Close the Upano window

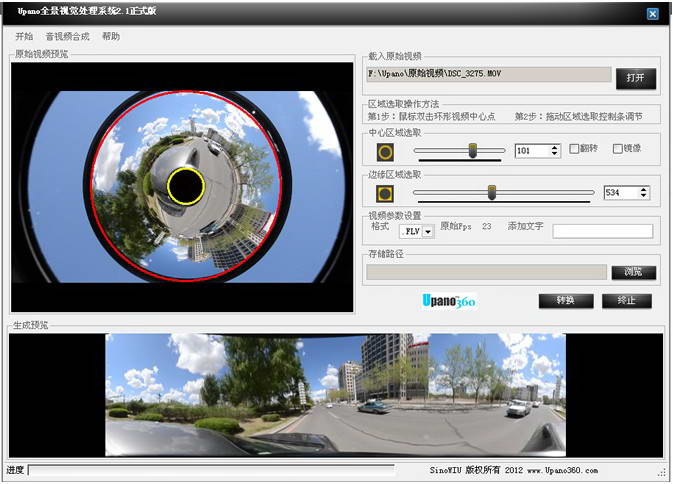tap(652, 14)
